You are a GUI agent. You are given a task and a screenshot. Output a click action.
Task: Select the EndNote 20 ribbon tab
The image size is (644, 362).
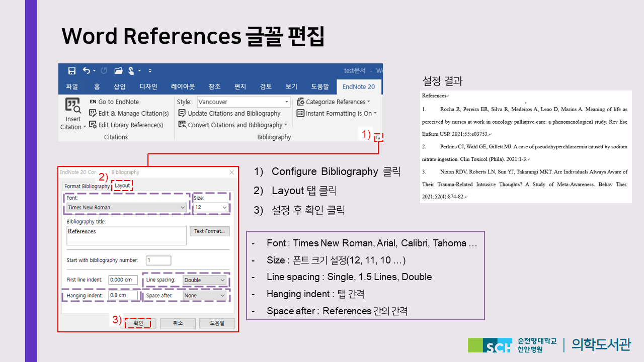tap(359, 86)
